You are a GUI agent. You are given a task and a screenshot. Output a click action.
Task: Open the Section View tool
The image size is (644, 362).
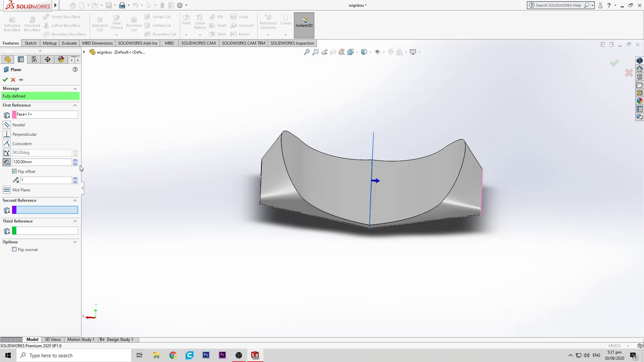pos(333,52)
